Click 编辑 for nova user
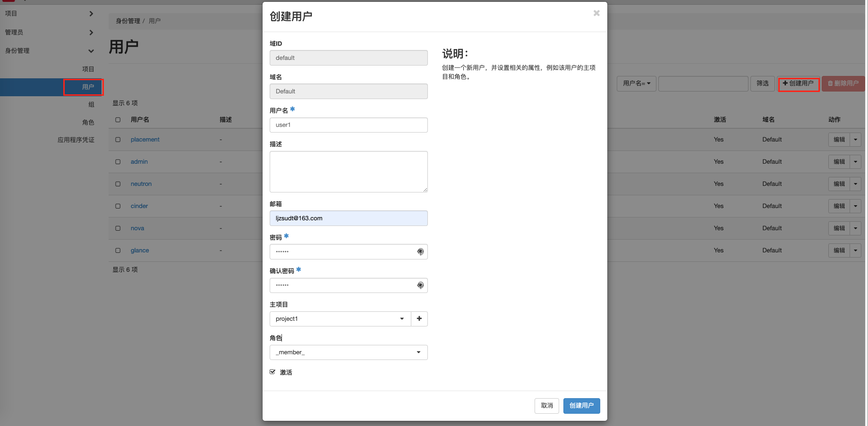The height and width of the screenshot is (426, 868). pyautogui.click(x=839, y=228)
